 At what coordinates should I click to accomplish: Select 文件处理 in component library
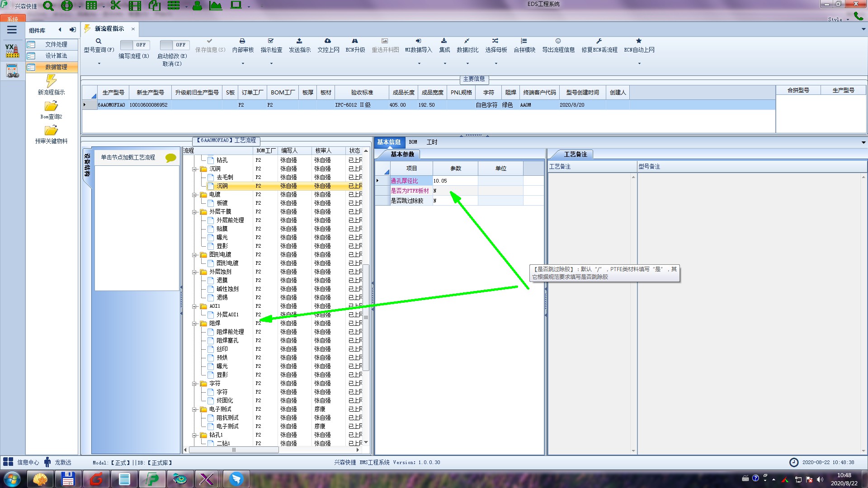click(x=56, y=44)
